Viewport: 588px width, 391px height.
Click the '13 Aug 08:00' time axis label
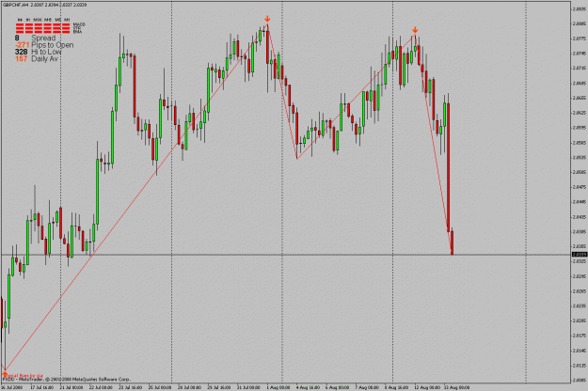[456, 387]
